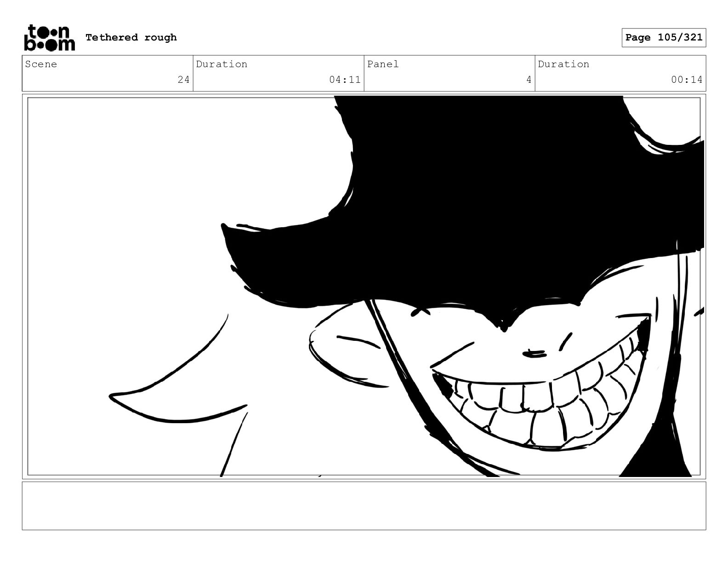
Task: Click the empty notes box below panel
Action: (364, 506)
